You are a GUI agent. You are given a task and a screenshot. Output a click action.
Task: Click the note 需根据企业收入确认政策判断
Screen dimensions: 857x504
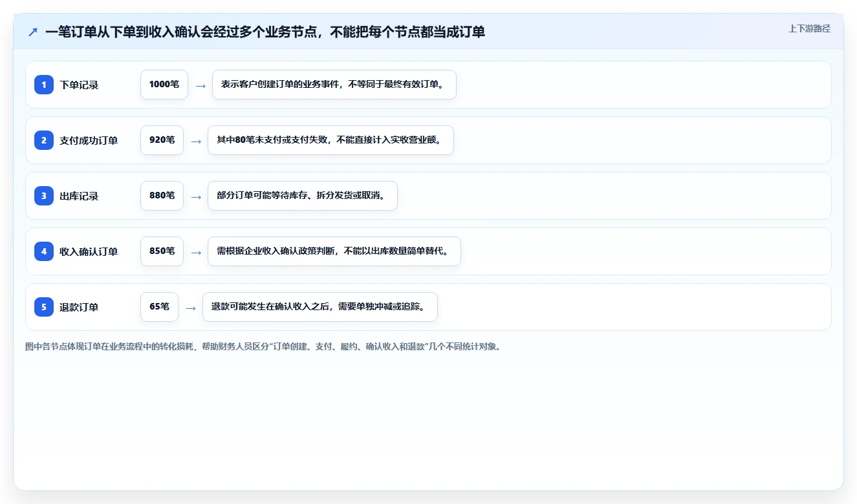334,251
